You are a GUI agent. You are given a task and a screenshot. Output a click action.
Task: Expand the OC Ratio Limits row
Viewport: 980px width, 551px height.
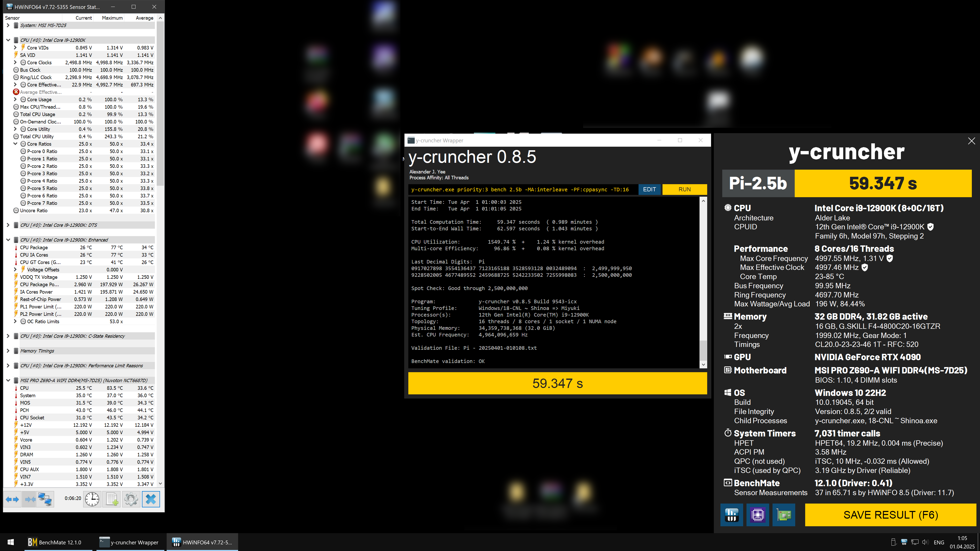coord(15,321)
